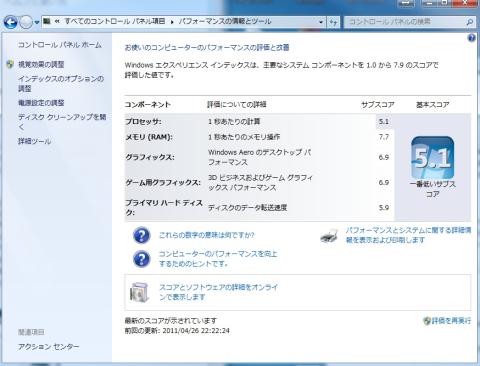This screenshot has width=480, height=366.
Task: Select the ゲーム用グラフィックス row label
Action: (163, 183)
